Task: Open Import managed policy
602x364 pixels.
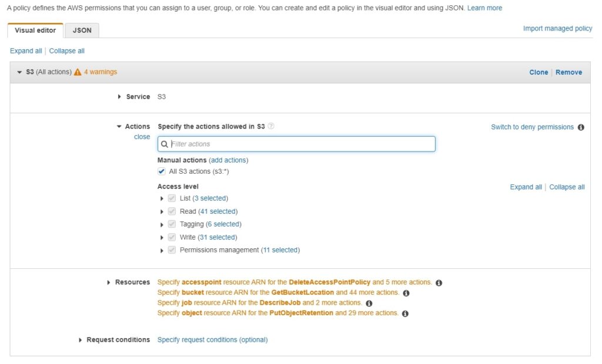Action: coord(557,28)
